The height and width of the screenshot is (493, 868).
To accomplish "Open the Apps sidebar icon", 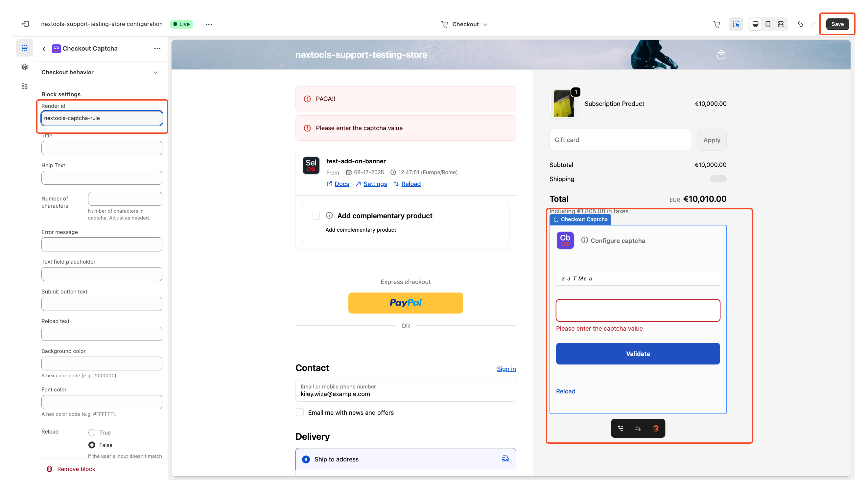I will click(24, 86).
